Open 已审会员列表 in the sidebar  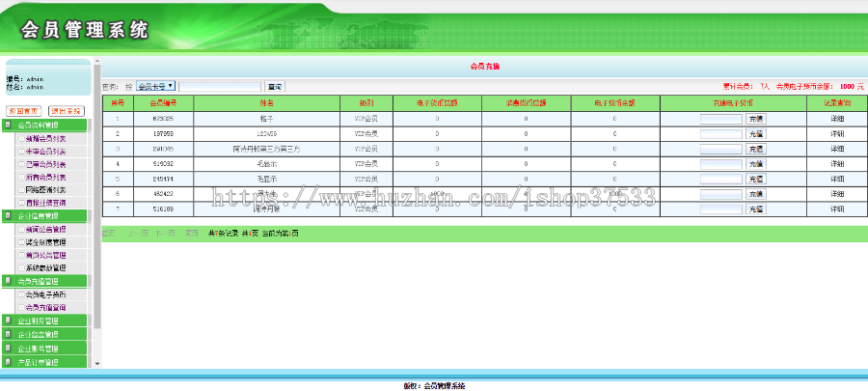point(46,164)
